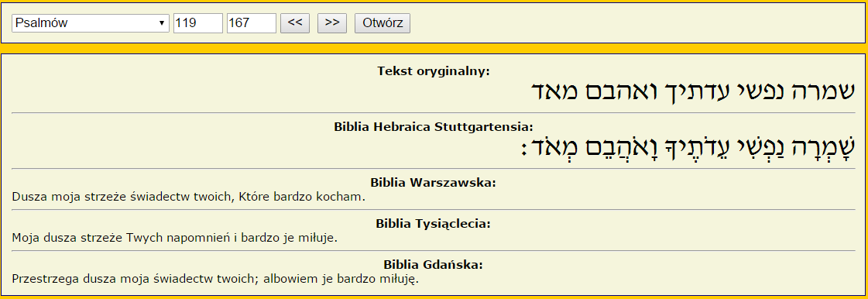Focus the verse field showing 167
The image size is (868, 299).
252,23
